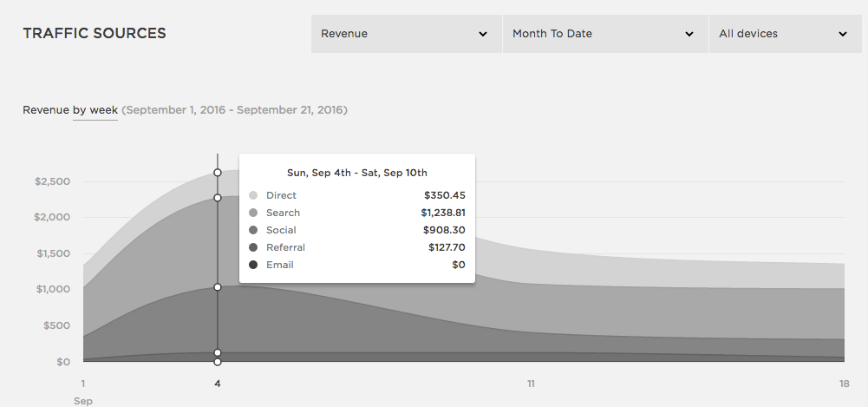This screenshot has height=407, width=868.
Task: Select the topmost Direct data point marker
Action: click(x=218, y=173)
